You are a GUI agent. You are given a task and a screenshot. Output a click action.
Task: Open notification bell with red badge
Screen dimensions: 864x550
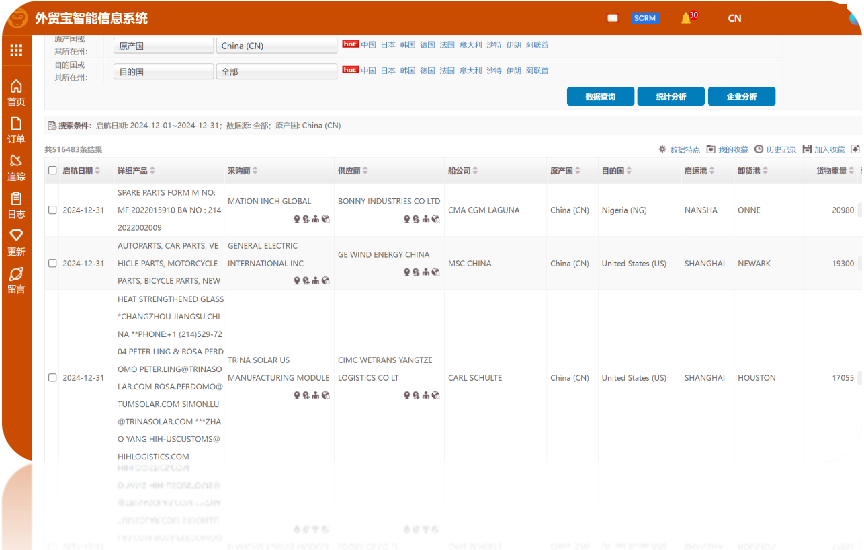[687, 18]
